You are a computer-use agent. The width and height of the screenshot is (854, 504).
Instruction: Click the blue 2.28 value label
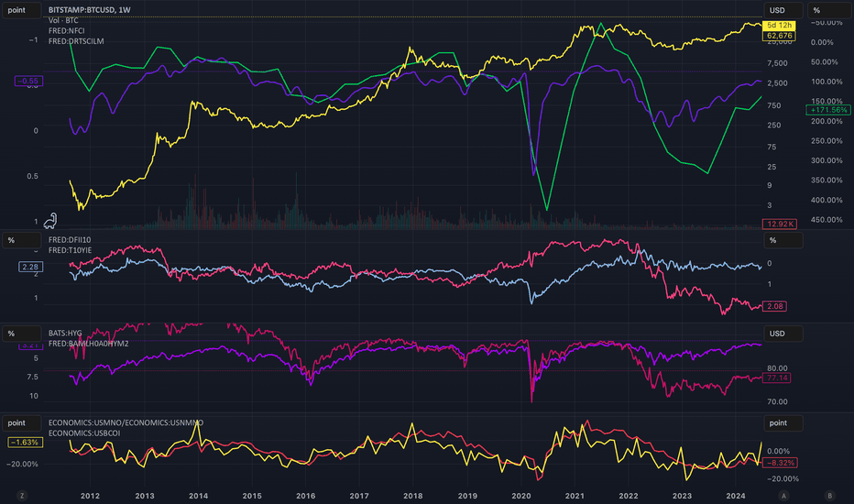(x=30, y=267)
